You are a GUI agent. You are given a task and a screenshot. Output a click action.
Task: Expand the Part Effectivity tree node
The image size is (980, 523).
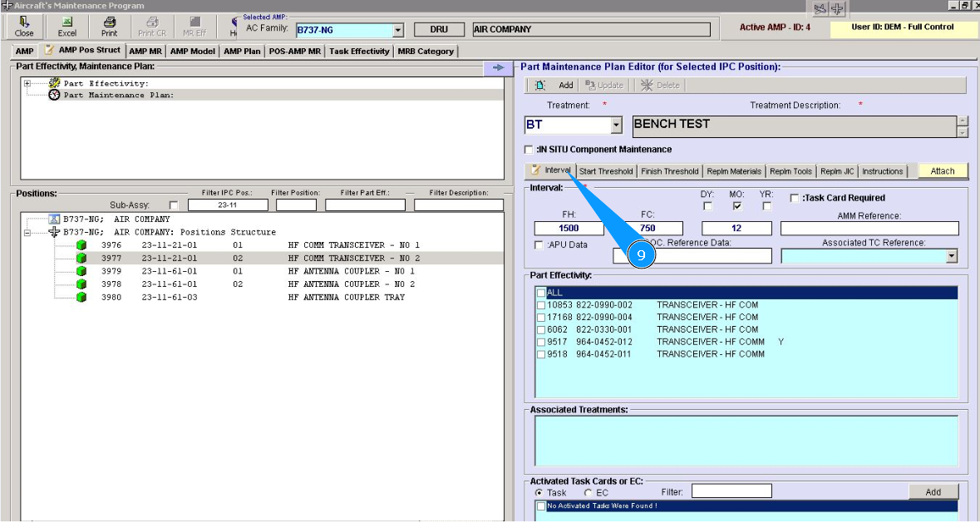[27, 83]
